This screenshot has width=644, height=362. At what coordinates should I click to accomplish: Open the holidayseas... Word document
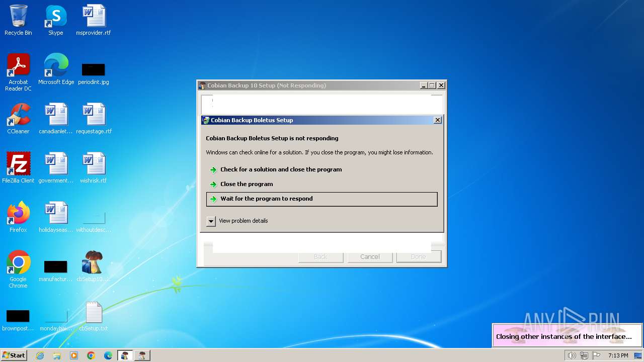[56, 217]
